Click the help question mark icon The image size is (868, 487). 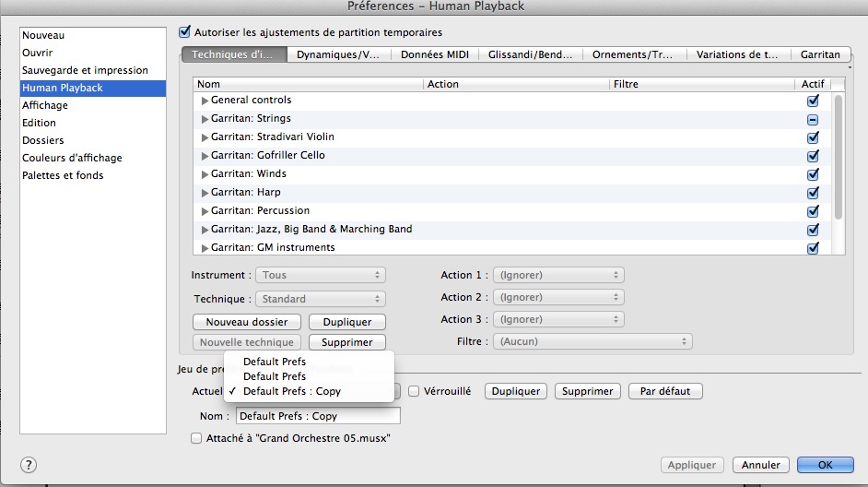[29, 465]
